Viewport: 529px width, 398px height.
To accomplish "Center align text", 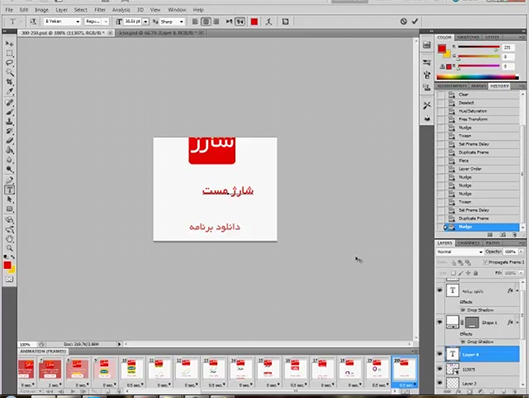I will click(x=205, y=22).
